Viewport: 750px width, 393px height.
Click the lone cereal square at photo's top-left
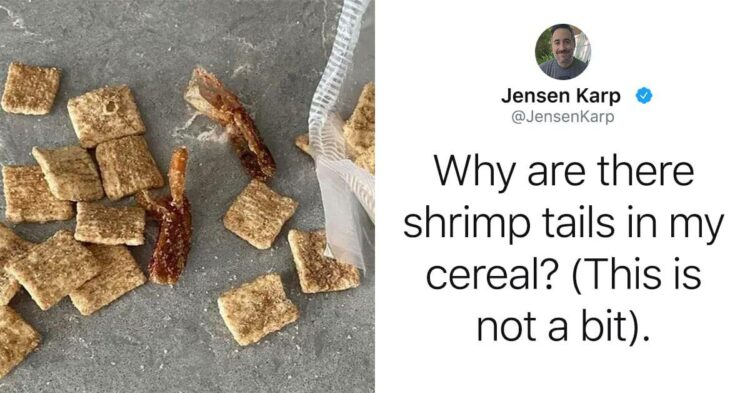(30, 89)
